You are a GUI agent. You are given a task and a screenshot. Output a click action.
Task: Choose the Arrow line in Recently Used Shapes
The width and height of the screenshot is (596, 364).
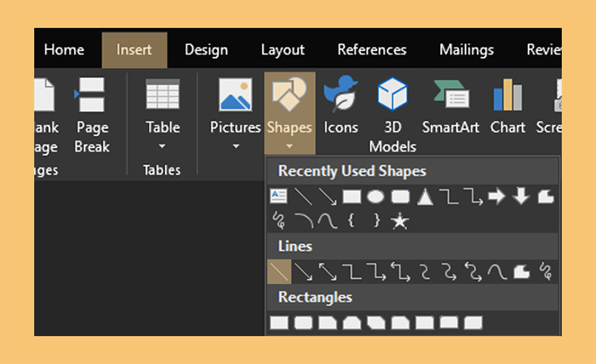pyautogui.click(x=327, y=196)
